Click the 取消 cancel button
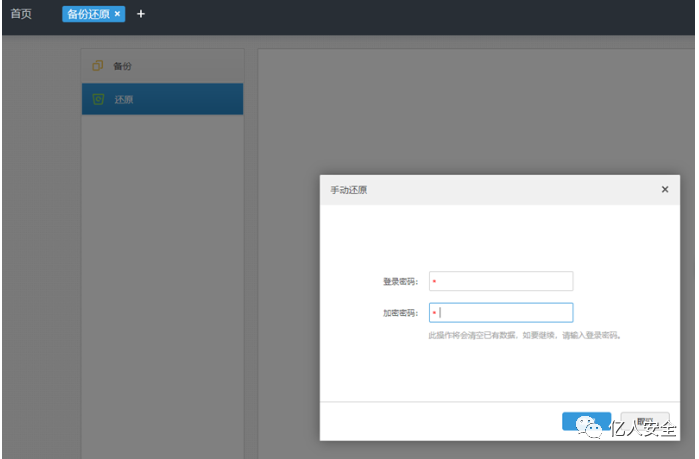This screenshot has width=699, height=459. (645, 421)
